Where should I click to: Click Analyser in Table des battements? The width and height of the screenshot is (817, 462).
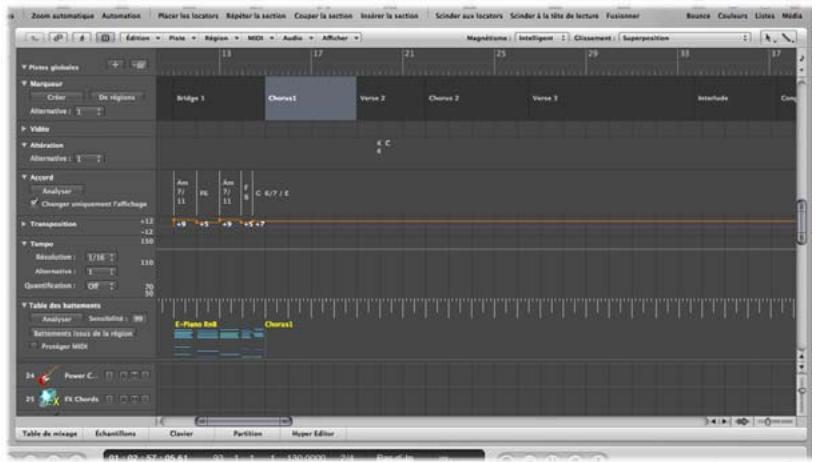point(56,318)
